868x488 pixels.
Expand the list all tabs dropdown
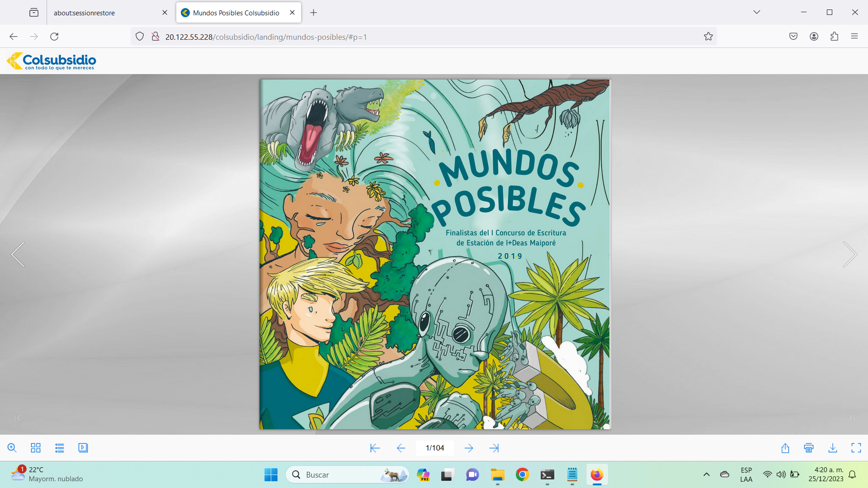click(x=757, y=12)
